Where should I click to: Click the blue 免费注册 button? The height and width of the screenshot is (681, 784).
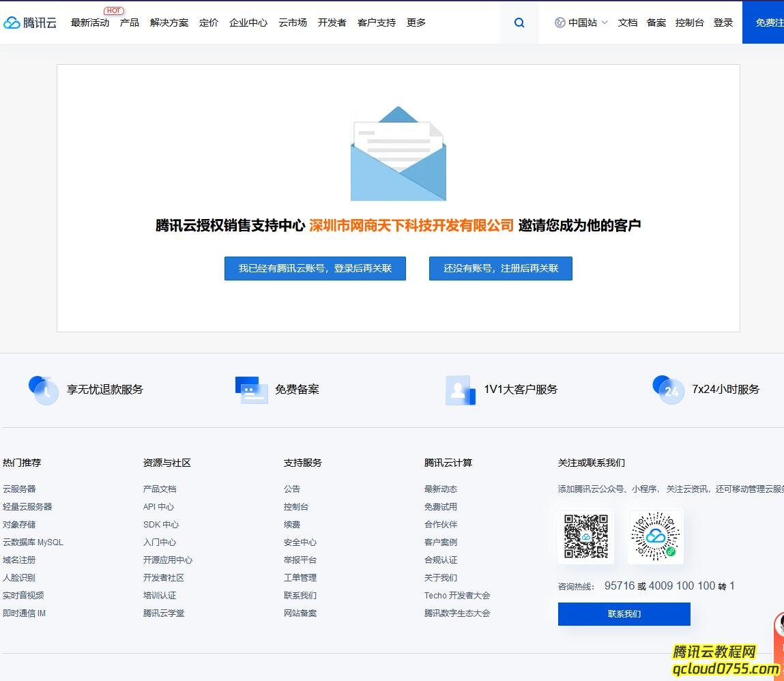pos(763,23)
